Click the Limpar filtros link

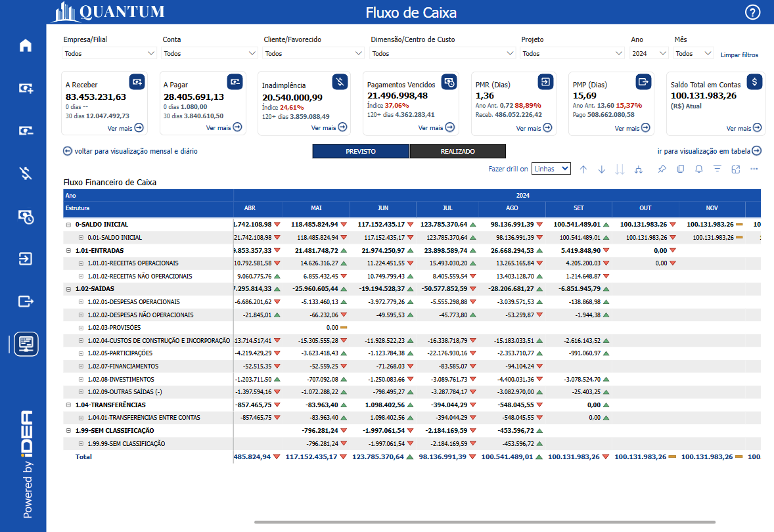point(739,55)
